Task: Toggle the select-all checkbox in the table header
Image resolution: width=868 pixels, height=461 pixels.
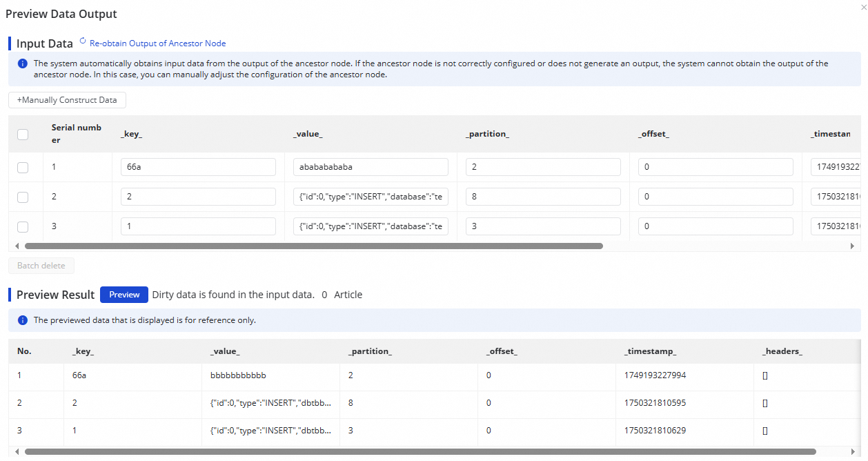Action: 23,135
